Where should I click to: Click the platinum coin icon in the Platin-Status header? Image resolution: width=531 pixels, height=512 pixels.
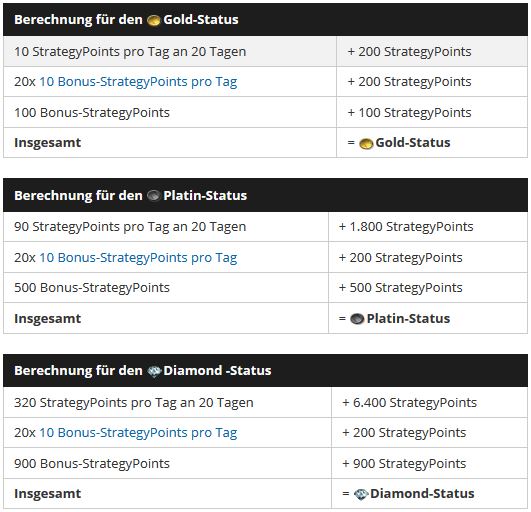[153, 196]
